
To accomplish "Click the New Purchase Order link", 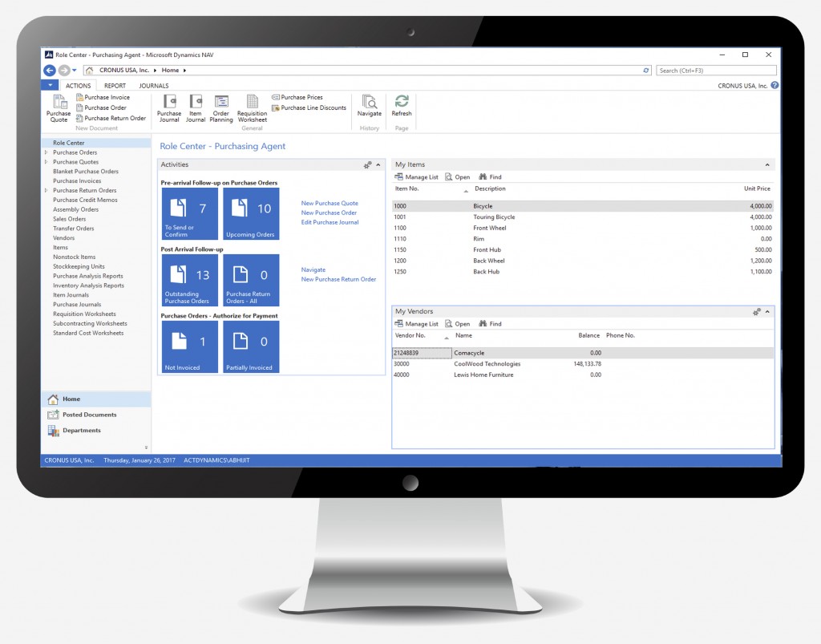I will tap(329, 213).
